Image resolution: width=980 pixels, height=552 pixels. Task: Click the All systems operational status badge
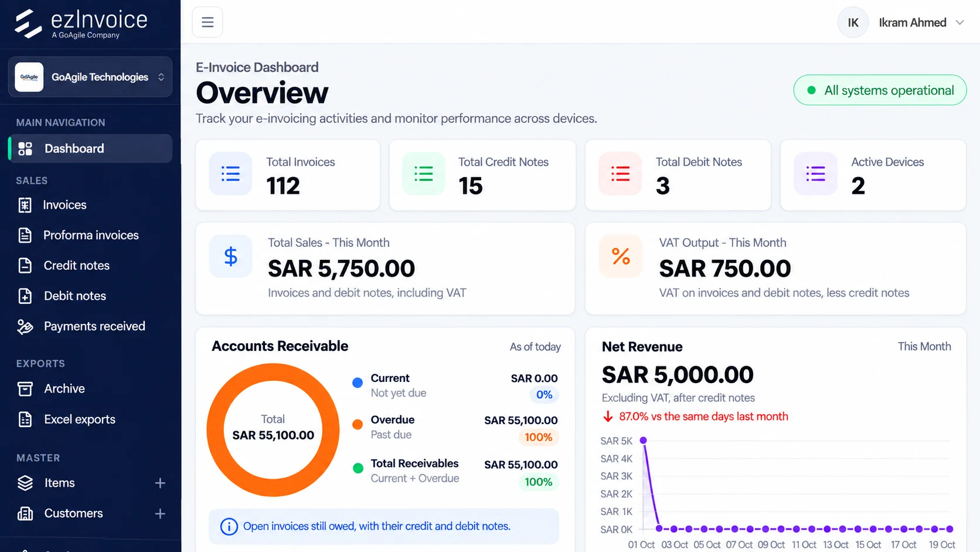point(880,90)
